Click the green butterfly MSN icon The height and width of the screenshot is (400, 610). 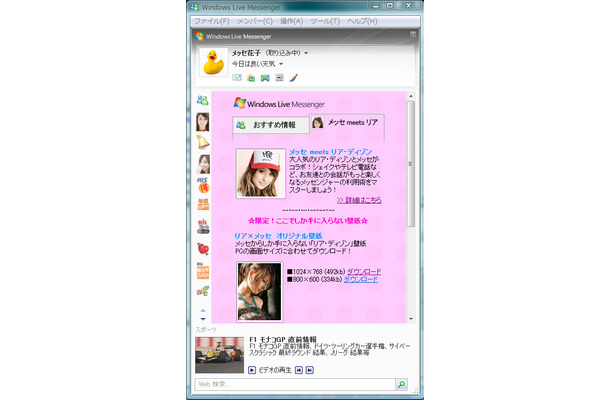[x=265, y=78]
